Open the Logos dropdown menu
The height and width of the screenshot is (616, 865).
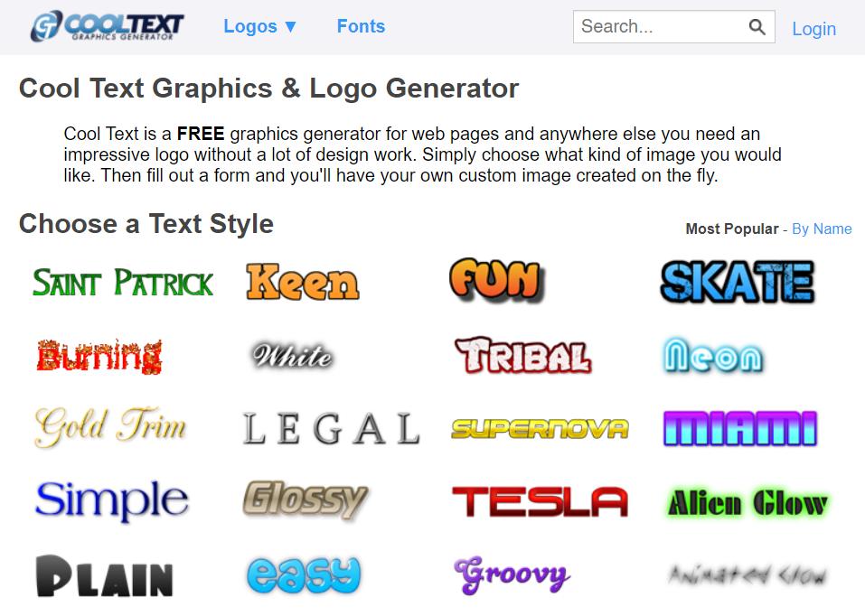tap(259, 26)
